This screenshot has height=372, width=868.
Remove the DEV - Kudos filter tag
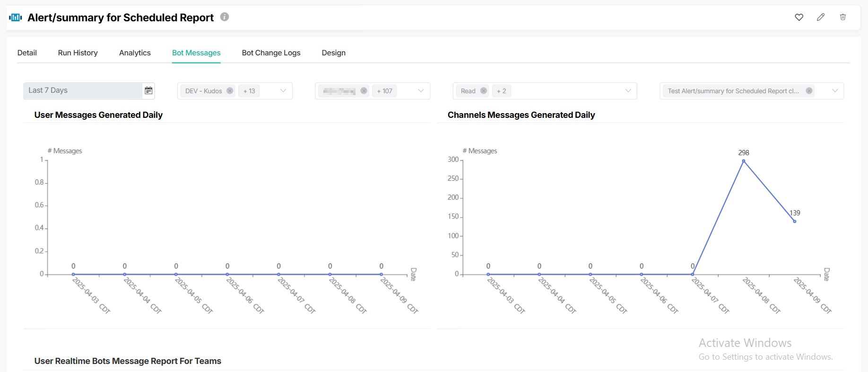coord(230,91)
